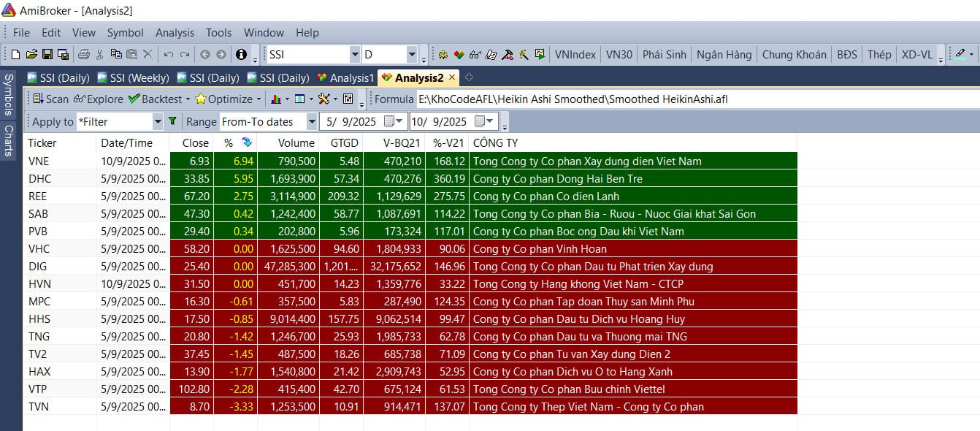The image size is (980, 431).
Task: Click the Ngân Hàng toolbar button
Action: pos(724,54)
